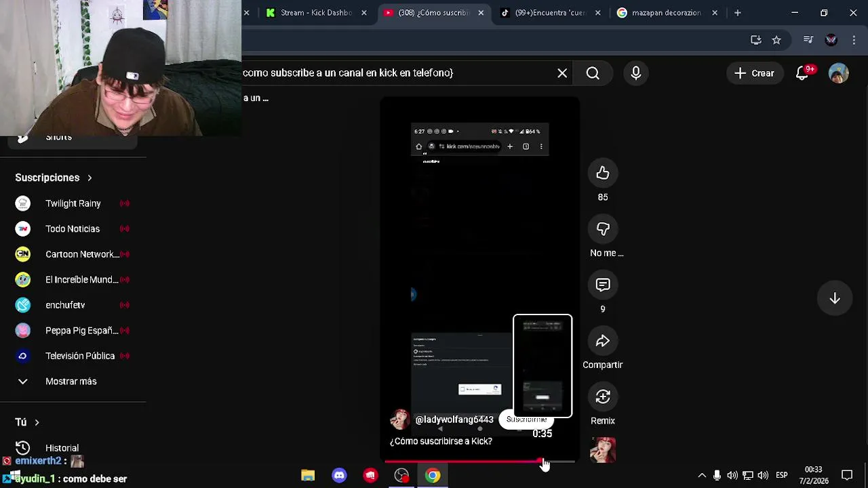Viewport: 868px width, 488px height.
Task: Close the TikTok tab
Action: coord(598,13)
